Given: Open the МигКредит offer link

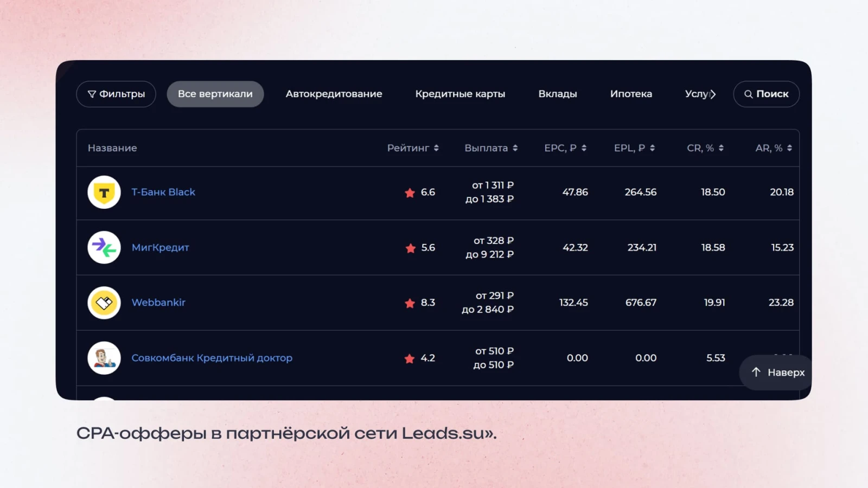Looking at the screenshot, I should 160,247.
